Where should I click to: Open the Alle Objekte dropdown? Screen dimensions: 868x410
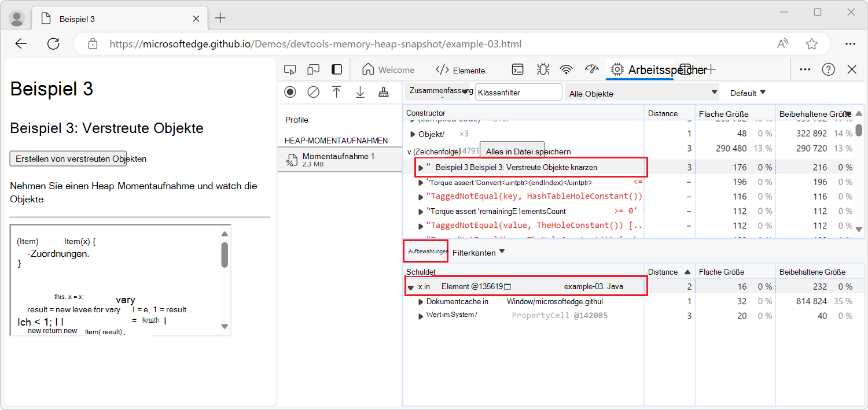pyautogui.click(x=642, y=93)
